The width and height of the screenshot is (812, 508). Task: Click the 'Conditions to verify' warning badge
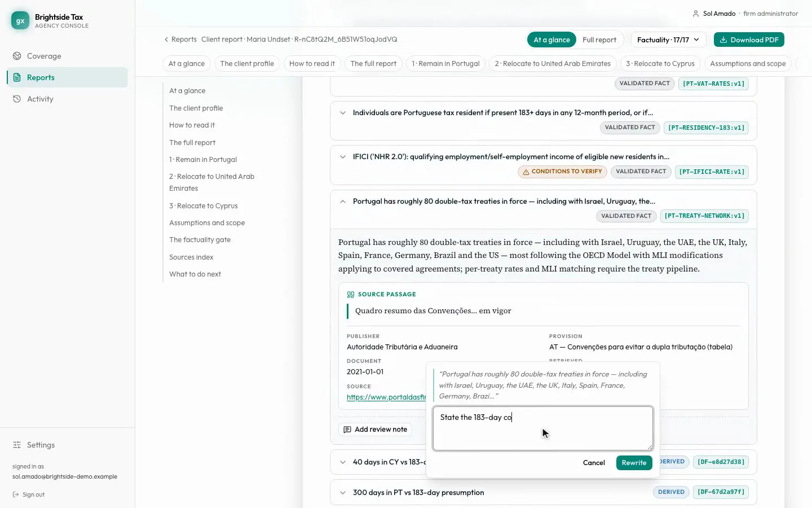click(x=562, y=172)
